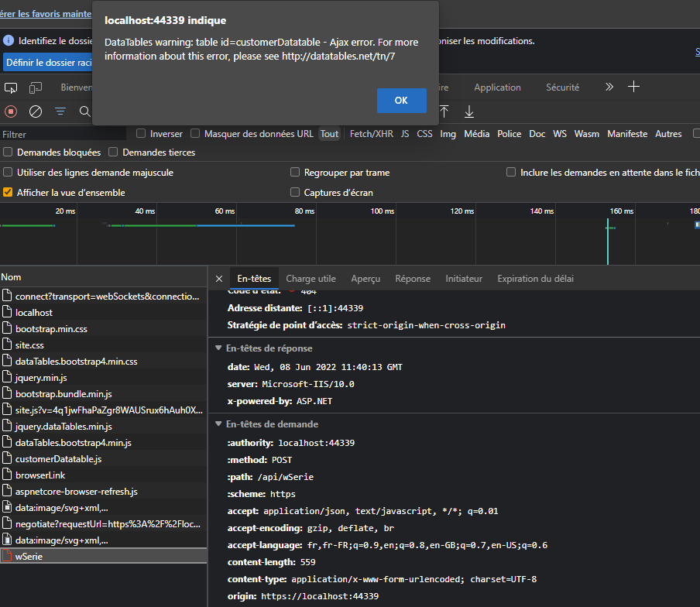Click the Nom column header
700x607 pixels.
[x=103, y=277]
